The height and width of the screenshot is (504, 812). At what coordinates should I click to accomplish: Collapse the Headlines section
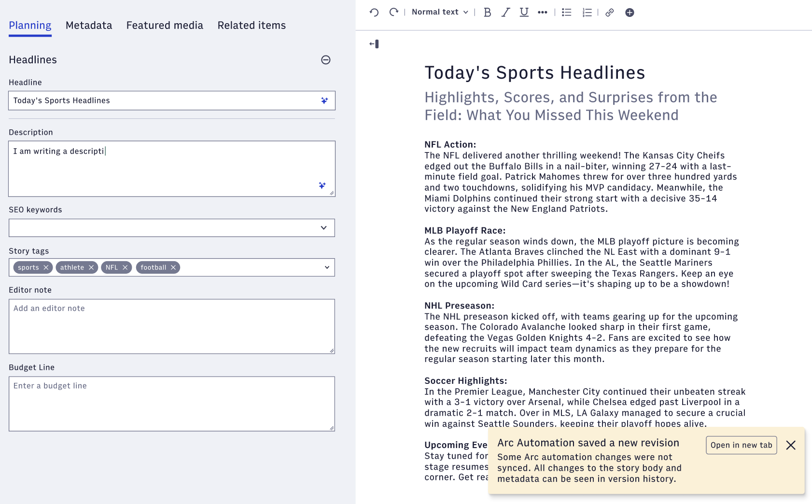click(326, 60)
